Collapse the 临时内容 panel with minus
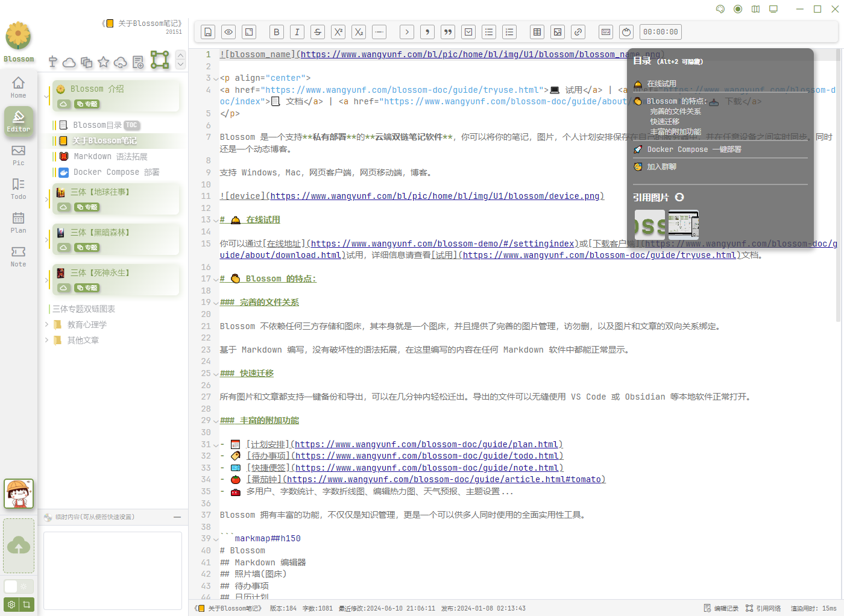 tap(177, 517)
